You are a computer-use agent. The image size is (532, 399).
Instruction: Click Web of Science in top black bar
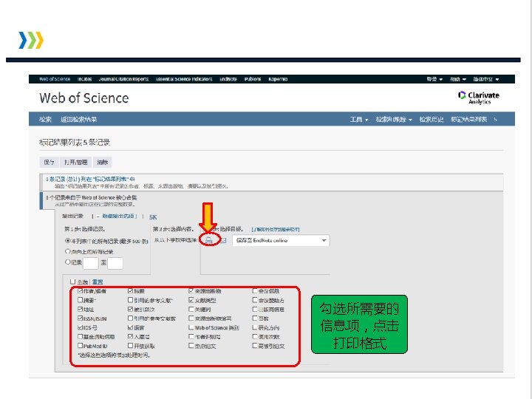coord(55,79)
